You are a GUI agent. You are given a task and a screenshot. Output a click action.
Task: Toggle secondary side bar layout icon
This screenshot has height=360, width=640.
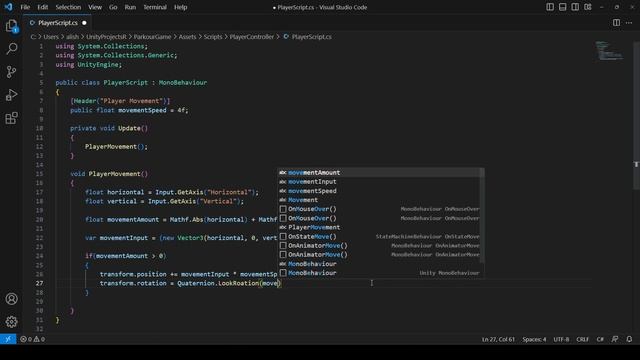tap(575, 7)
